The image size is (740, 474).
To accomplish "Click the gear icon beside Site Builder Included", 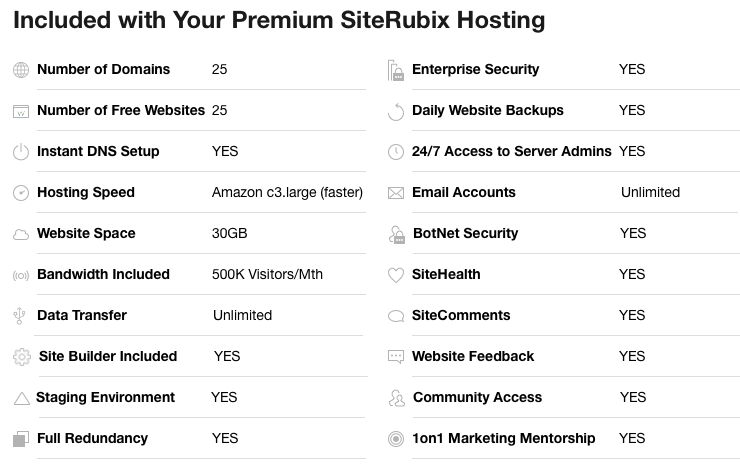I will [22, 357].
